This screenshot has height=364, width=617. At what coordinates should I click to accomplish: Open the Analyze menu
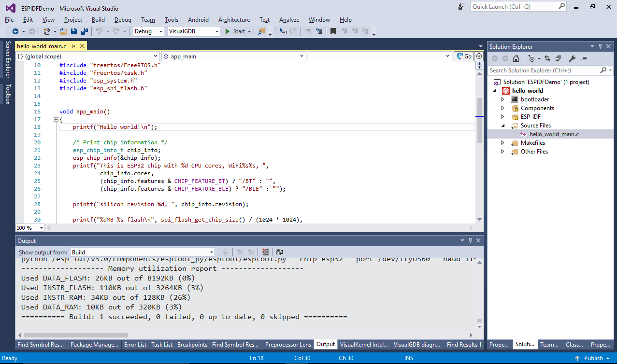[289, 20]
